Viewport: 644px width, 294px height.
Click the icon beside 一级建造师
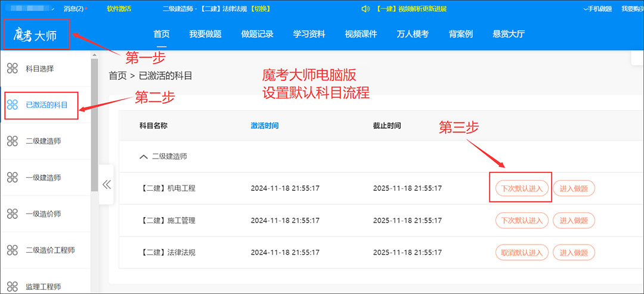click(13, 177)
